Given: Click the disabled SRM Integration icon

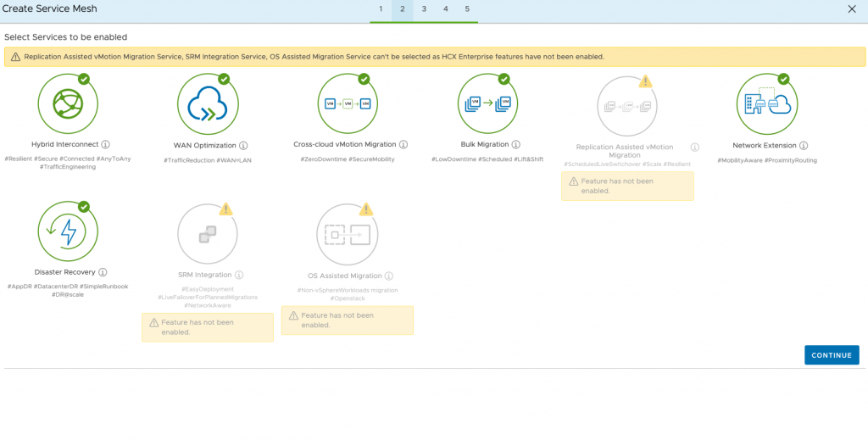Looking at the screenshot, I should click(x=208, y=234).
